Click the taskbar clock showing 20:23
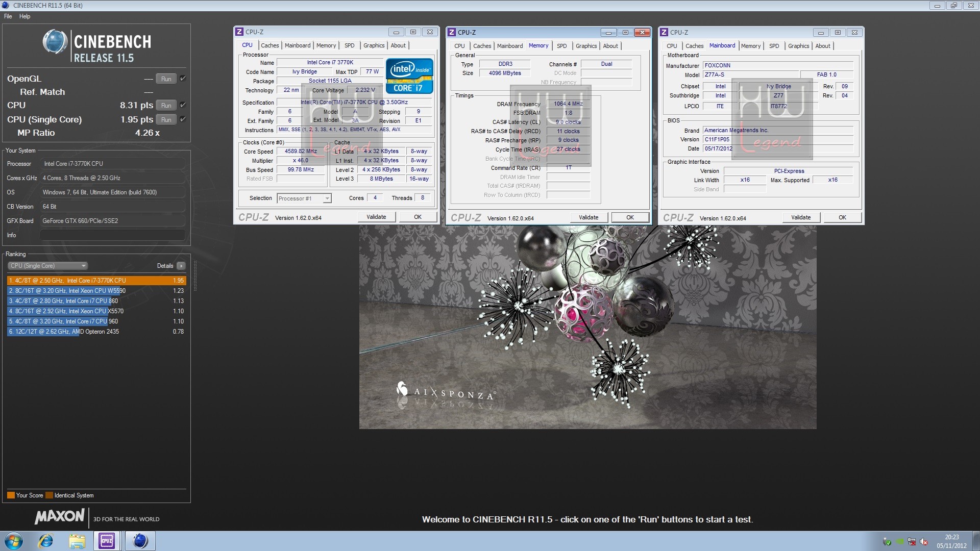980x551 pixels. pos(951,541)
